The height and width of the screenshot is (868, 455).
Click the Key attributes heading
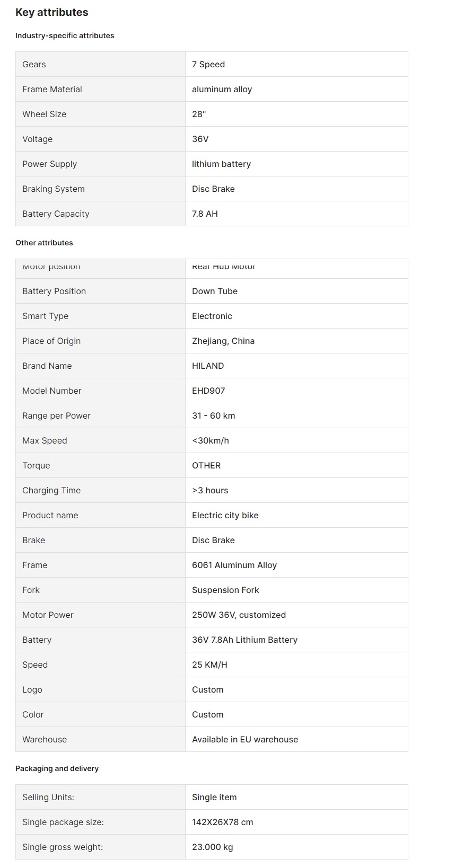[51, 12]
